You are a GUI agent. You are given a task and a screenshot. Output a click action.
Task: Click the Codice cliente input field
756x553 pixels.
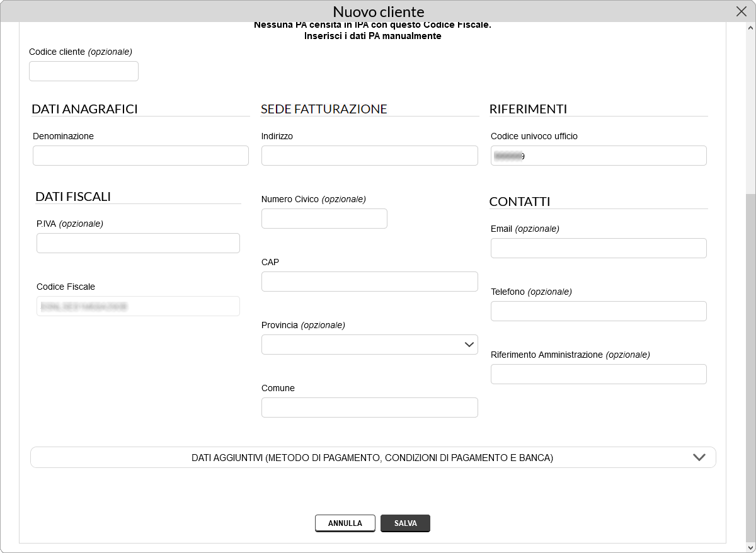[84, 71]
